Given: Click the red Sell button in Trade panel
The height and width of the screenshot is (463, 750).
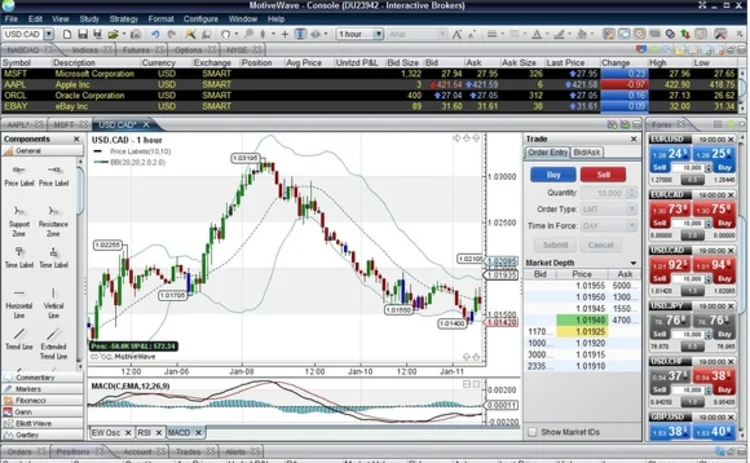Looking at the screenshot, I should tap(603, 175).
